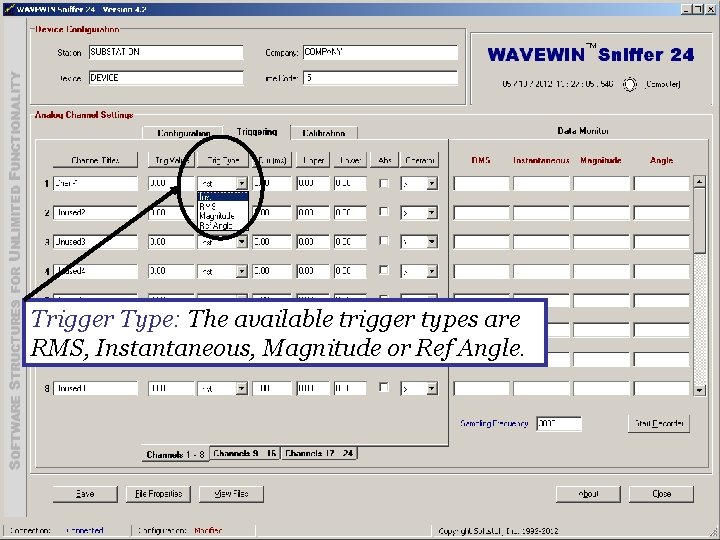Screen dimensions: 720x540
Task: Click the clock icon beside the date
Action: point(630,84)
